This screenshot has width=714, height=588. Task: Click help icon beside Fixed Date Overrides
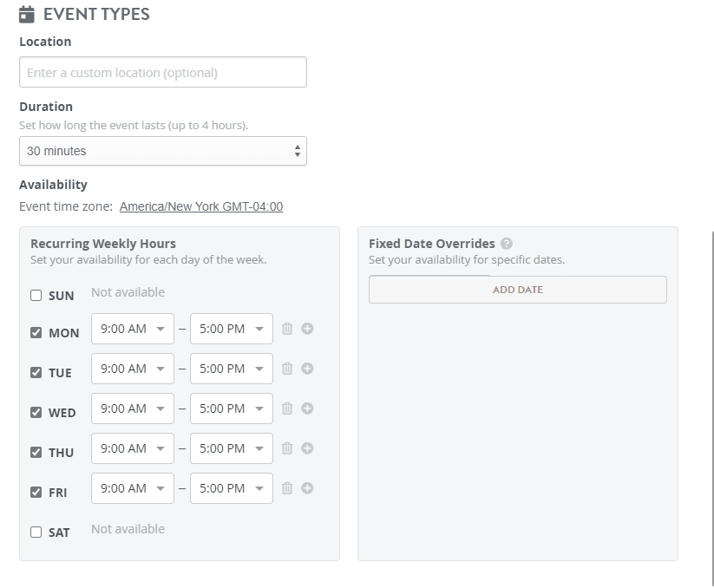[507, 244]
